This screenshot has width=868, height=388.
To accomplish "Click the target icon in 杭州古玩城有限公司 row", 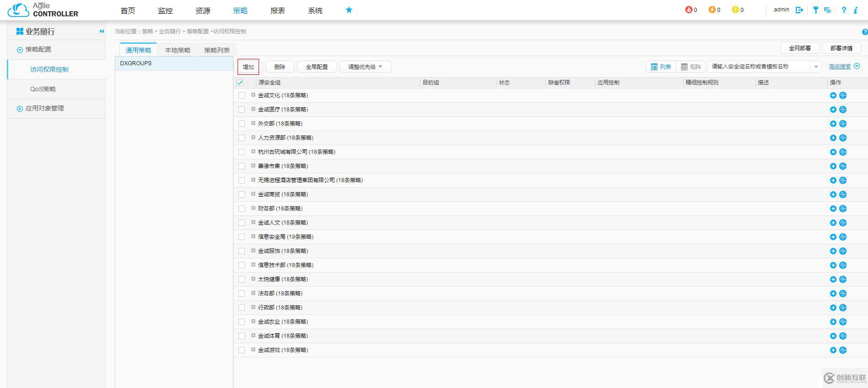I will coord(843,152).
